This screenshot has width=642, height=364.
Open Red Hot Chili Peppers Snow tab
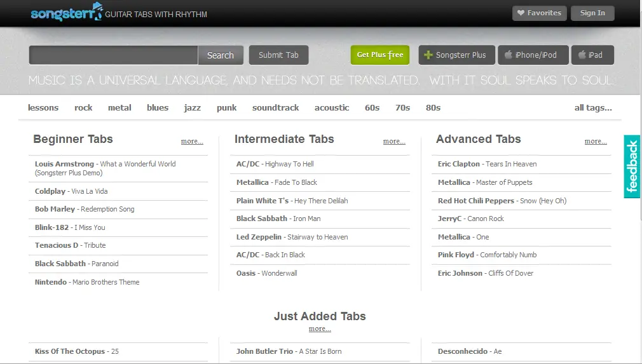[502, 201]
